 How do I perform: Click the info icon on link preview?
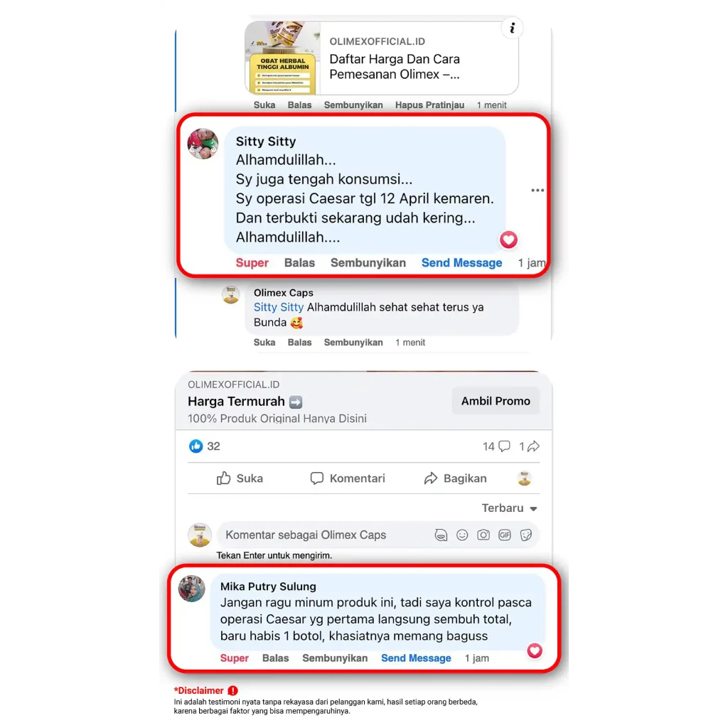pos(512,28)
